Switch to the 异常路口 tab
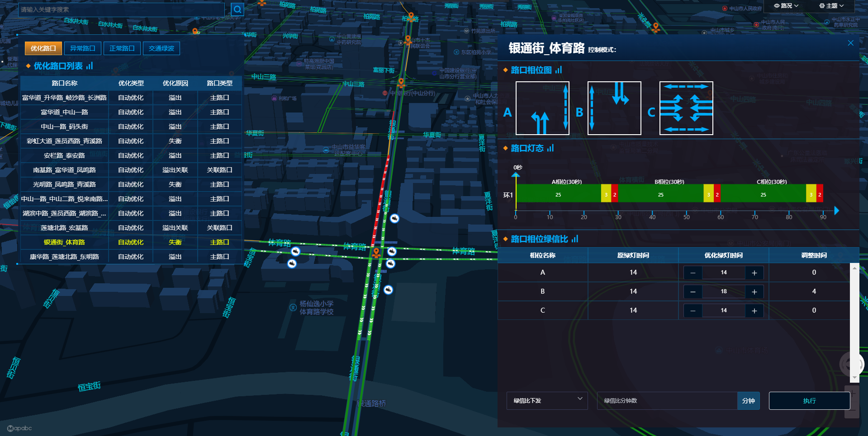Screen dimensions: 868x436 (83, 48)
